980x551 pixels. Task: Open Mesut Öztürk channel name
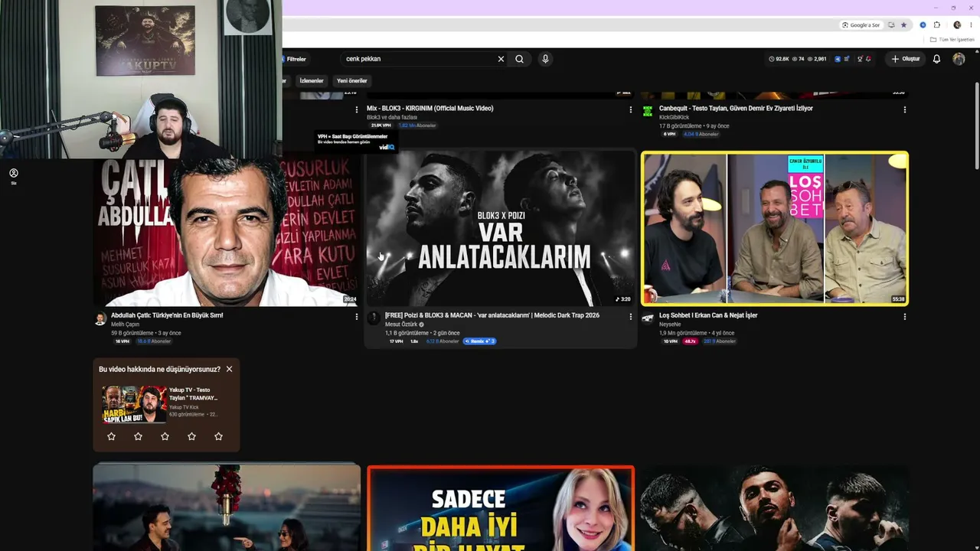[401, 324]
